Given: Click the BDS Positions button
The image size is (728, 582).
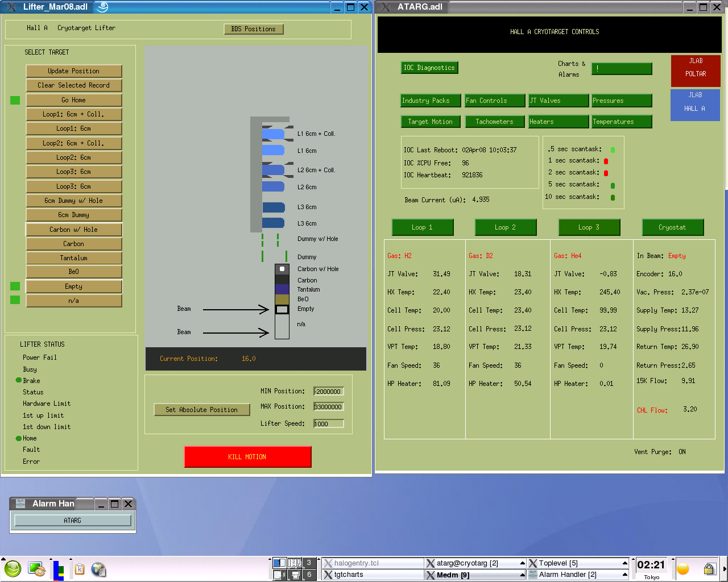Looking at the screenshot, I should click(254, 29).
